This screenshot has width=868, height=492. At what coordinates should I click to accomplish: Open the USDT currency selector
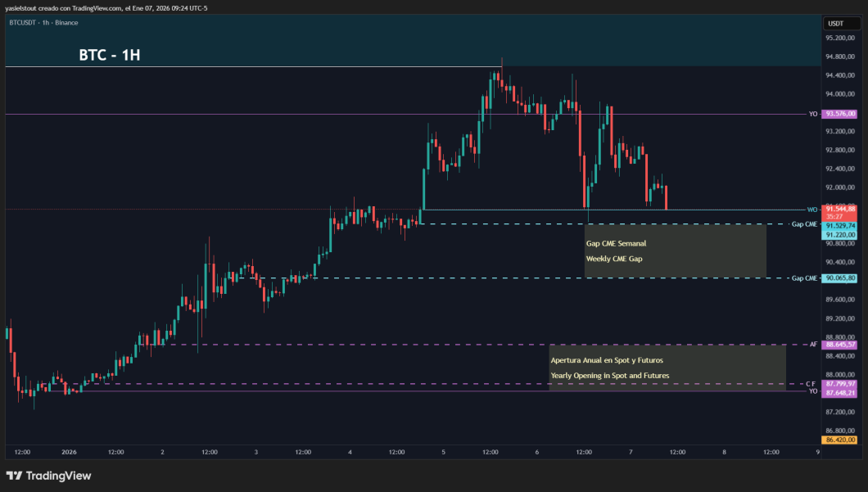click(x=842, y=23)
